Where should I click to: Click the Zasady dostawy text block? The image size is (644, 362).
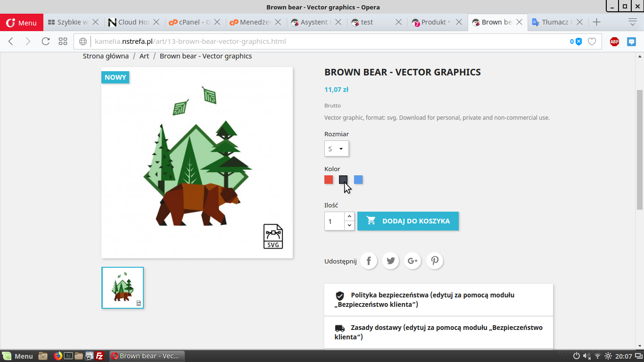438,332
